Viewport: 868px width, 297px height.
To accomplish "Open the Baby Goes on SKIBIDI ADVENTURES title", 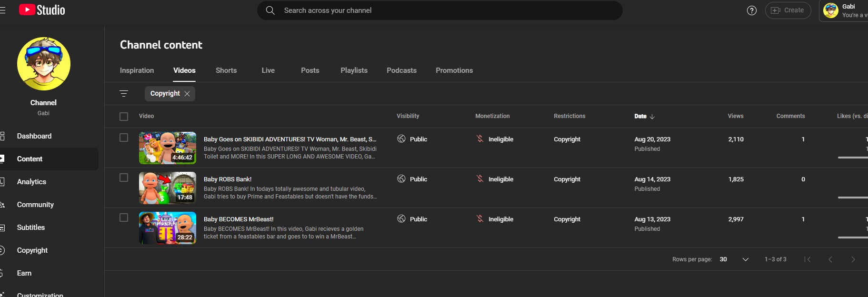I will 290,139.
